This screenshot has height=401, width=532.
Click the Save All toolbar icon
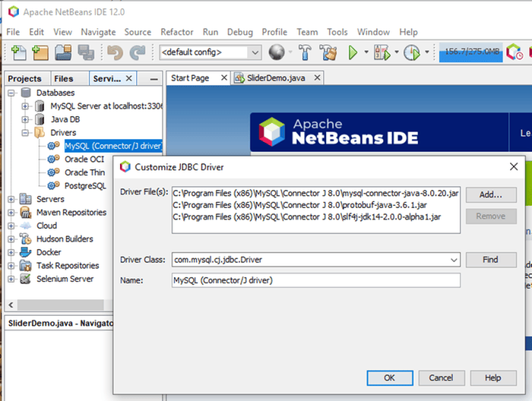[x=86, y=52]
